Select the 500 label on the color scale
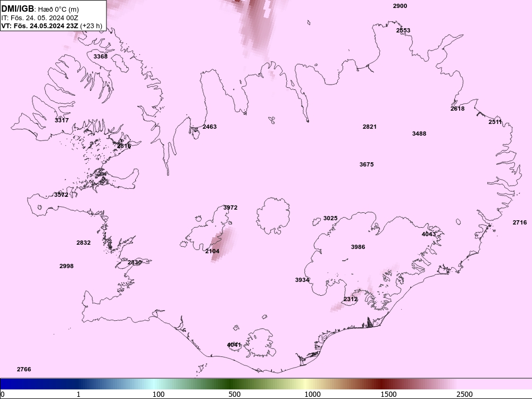The image size is (532, 399). point(235,394)
